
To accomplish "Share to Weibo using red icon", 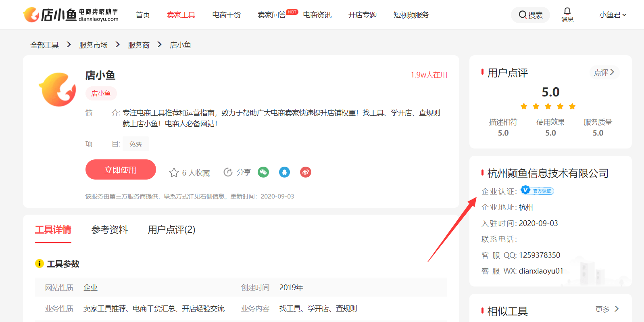I will point(306,172).
